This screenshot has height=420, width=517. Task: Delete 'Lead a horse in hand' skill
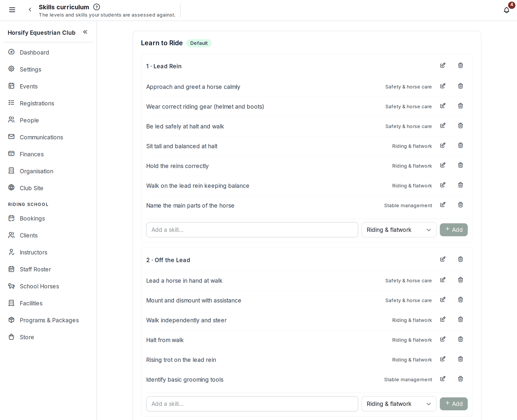(x=460, y=280)
